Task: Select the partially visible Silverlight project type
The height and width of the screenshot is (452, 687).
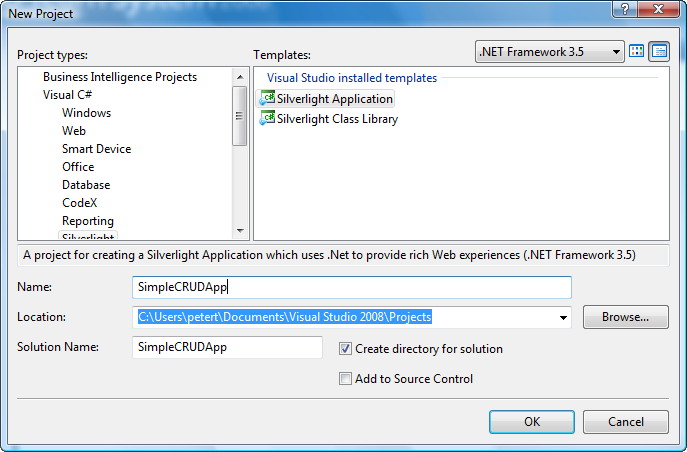Action: (88, 236)
